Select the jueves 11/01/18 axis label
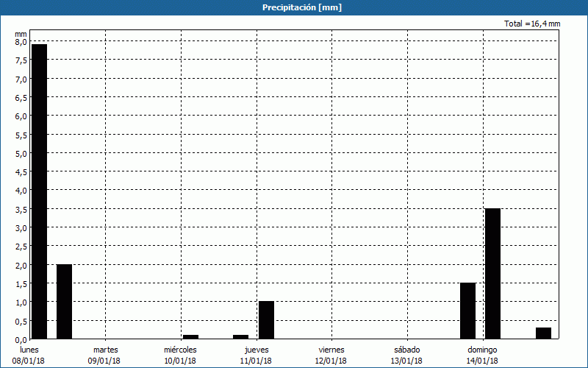The image size is (588, 368). point(257,355)
